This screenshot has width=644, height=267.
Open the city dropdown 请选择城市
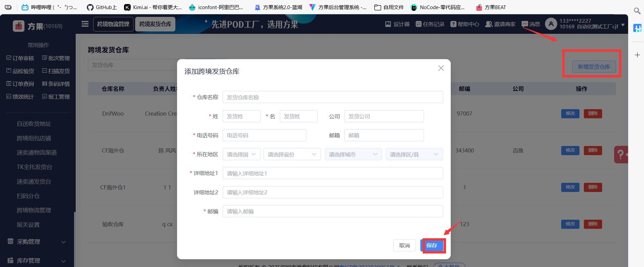pyautogui.click(x=353, y=154)
